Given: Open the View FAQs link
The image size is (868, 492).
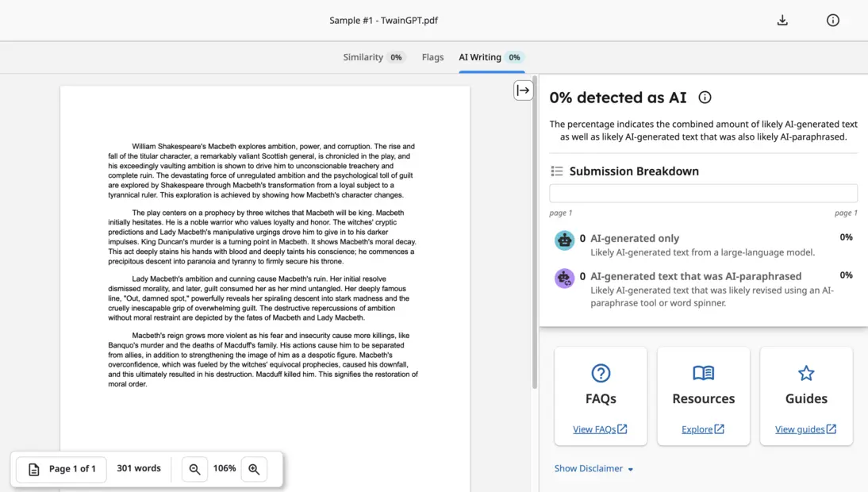Looking at the screenshot, I should point(600,429).
